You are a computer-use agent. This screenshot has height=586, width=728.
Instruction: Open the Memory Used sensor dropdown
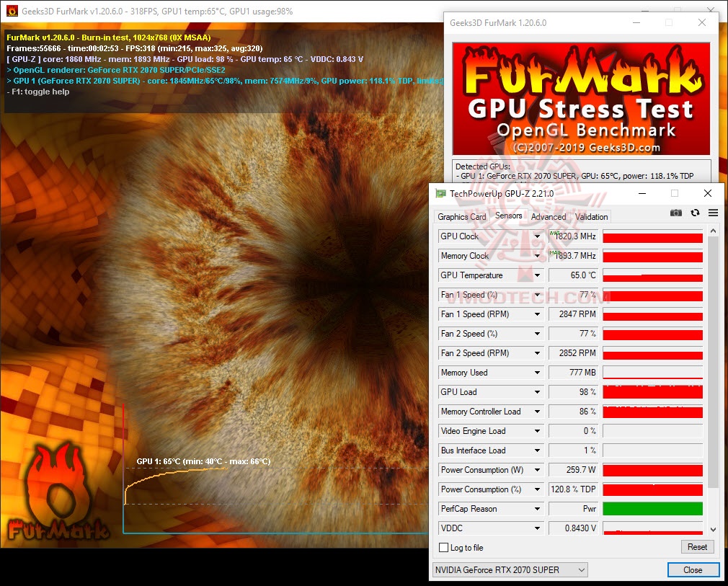537,373
